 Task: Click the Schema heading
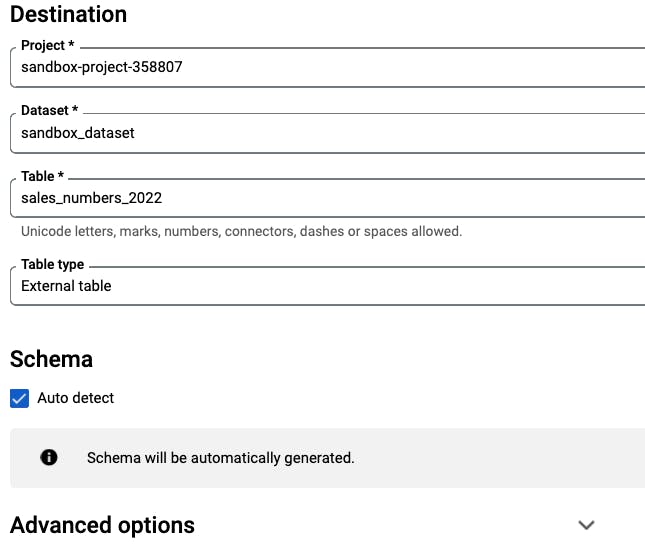tap(51, 359)
